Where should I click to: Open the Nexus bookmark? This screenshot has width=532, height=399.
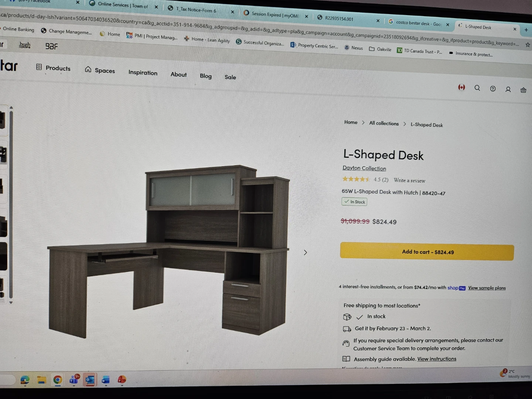(354, 48)
